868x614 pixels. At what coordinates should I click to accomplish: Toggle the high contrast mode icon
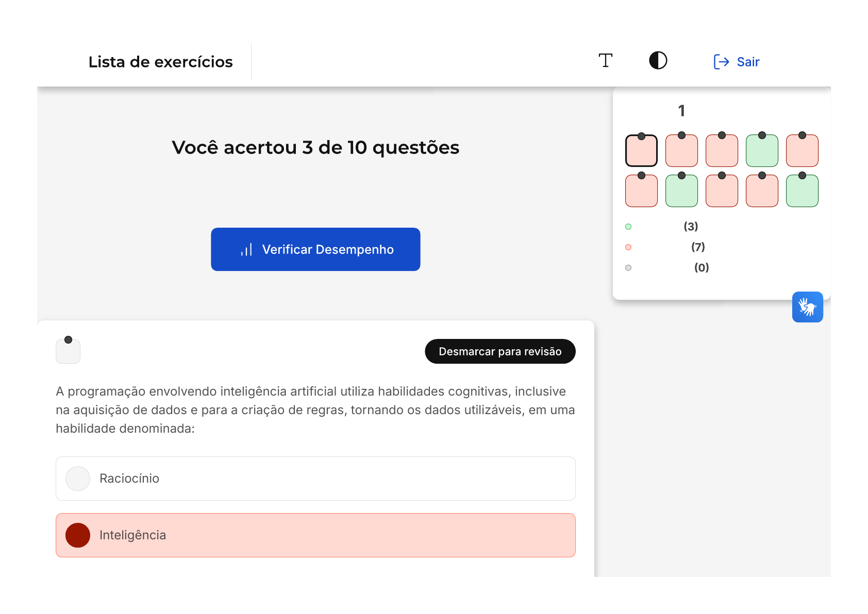pyautogui.click(x=658, y=61)
